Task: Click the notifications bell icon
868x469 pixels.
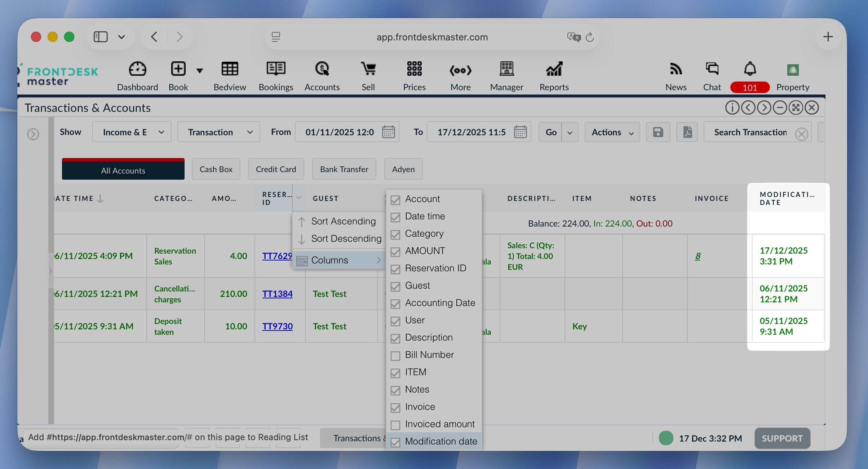Action: point(750,69)
